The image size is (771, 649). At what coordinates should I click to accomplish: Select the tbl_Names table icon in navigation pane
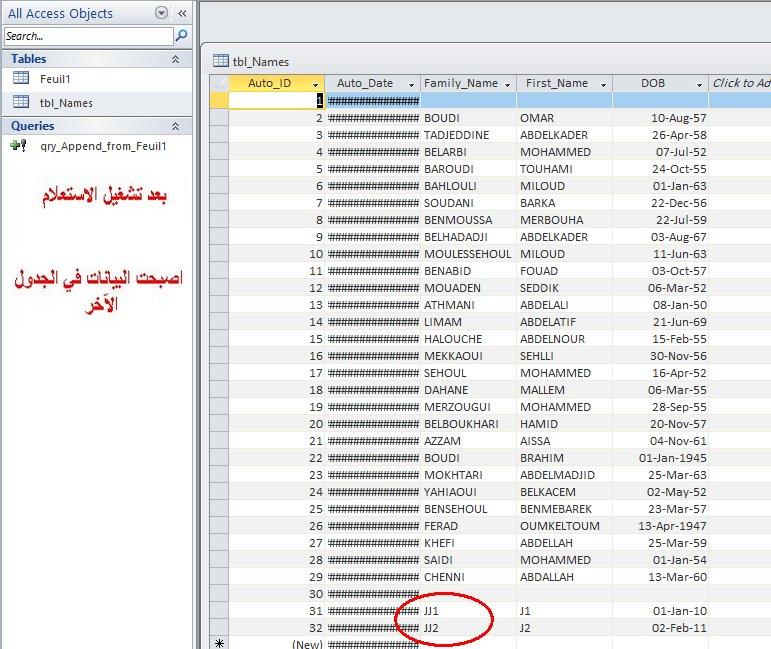click(x=21, y=102)
